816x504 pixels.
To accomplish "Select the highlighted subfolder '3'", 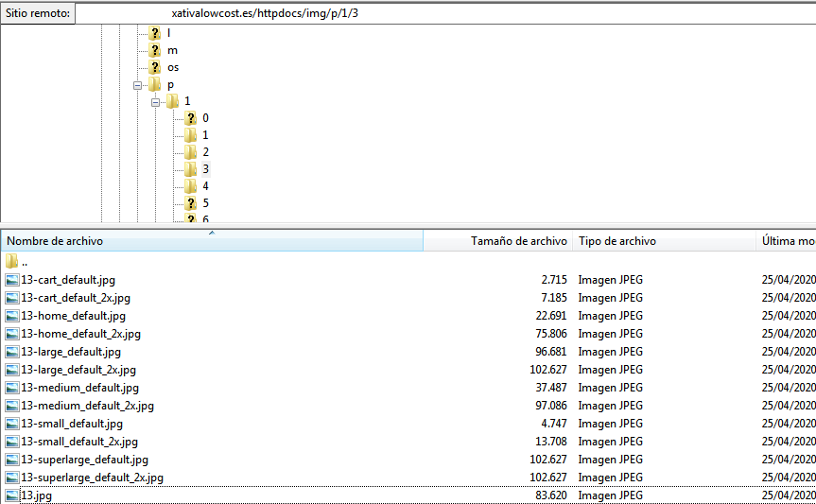I will point(205,169).
